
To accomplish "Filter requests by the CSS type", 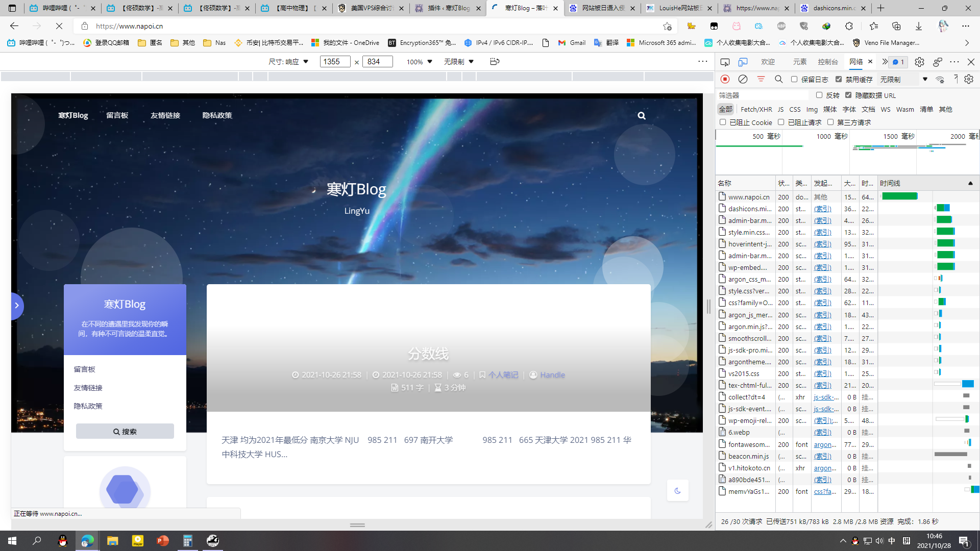I will point(795,109).
